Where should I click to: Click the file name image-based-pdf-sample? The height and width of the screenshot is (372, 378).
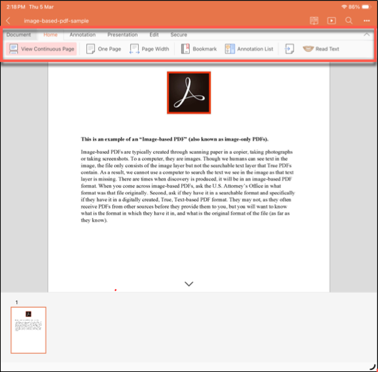click(56, 21)
